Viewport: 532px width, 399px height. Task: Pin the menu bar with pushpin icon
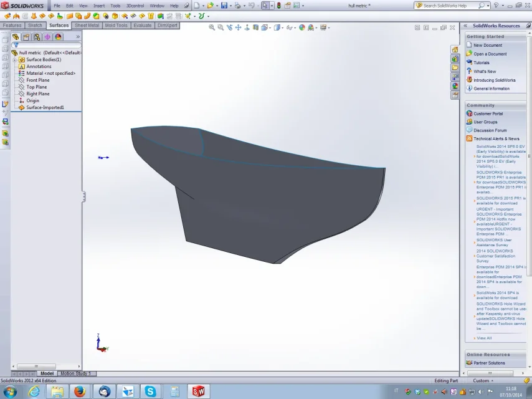[x=187, y=6]
